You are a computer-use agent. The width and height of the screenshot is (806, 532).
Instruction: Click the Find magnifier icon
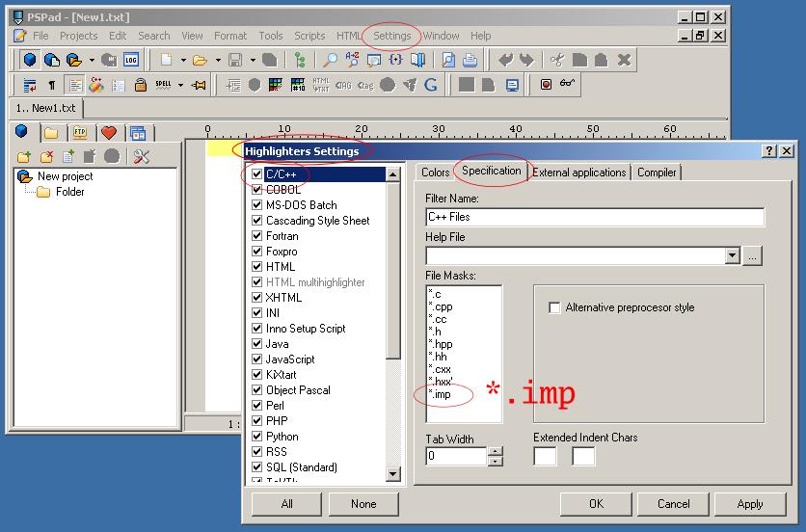pyautogui.click(x=330, y=60)
